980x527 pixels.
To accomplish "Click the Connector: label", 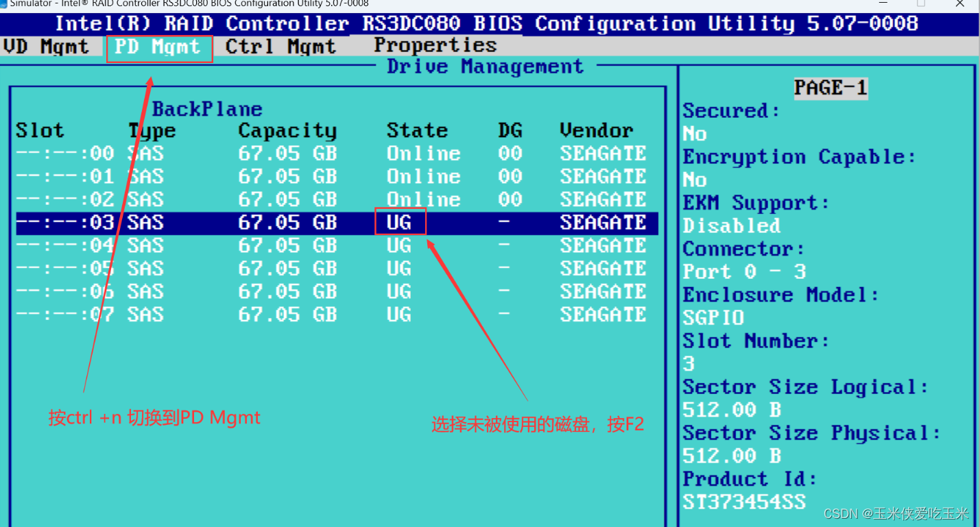I will (x=743, y=249).
